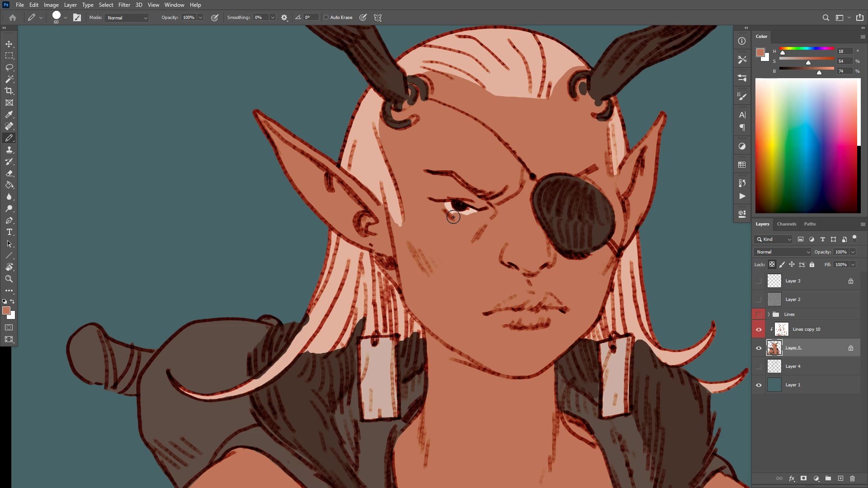Click the foreground color swatch in toolbar

[6, 310]
